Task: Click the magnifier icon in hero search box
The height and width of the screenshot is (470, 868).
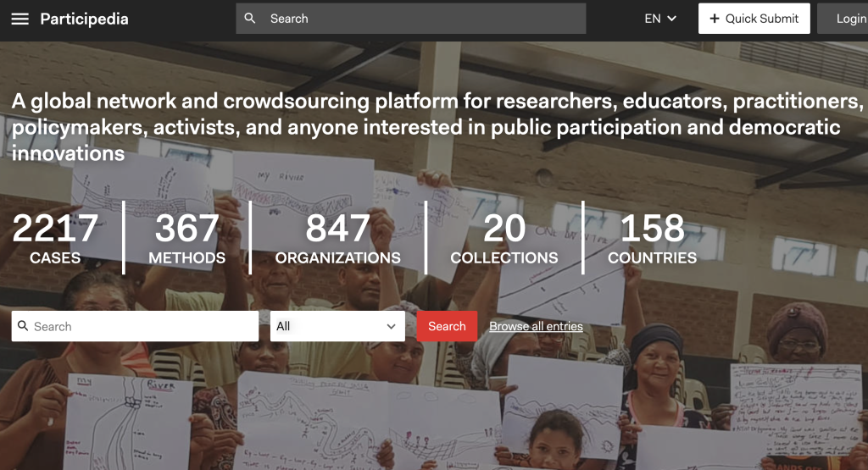Action: 23,326
